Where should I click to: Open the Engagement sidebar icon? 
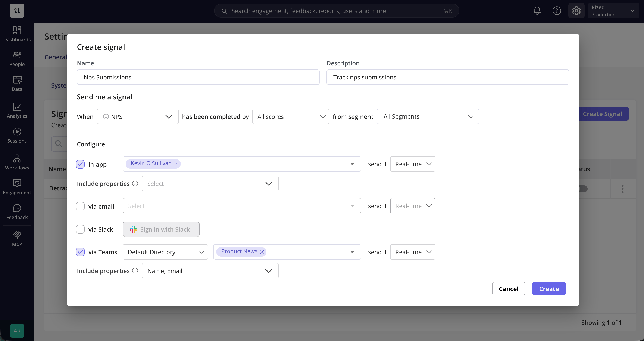click(17, 187)
